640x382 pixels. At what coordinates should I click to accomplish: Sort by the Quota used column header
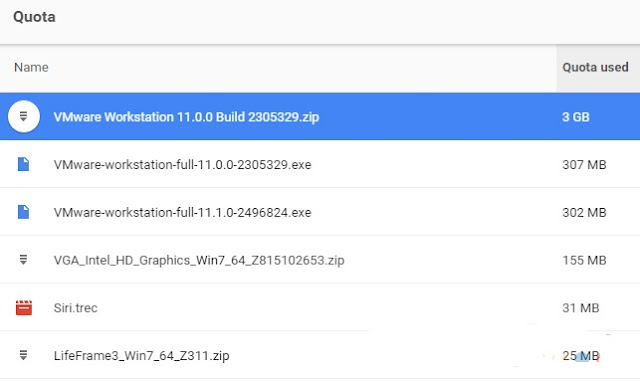tap(595, 67)
